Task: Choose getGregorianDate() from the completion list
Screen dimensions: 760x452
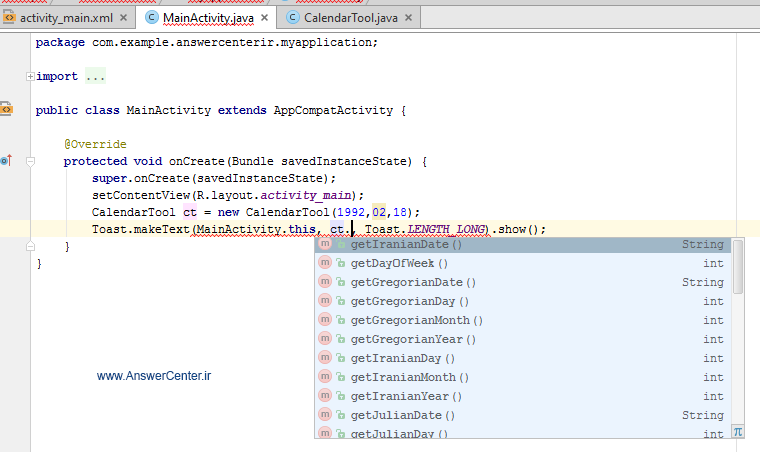Action: (522, 282)
